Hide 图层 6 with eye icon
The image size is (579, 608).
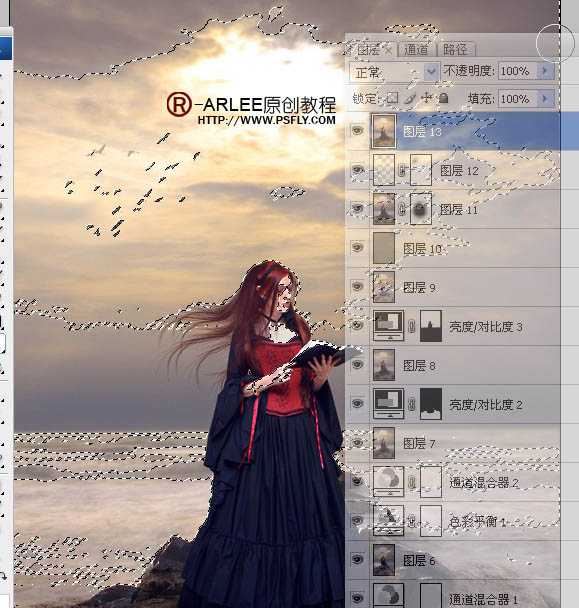(357, 559)
